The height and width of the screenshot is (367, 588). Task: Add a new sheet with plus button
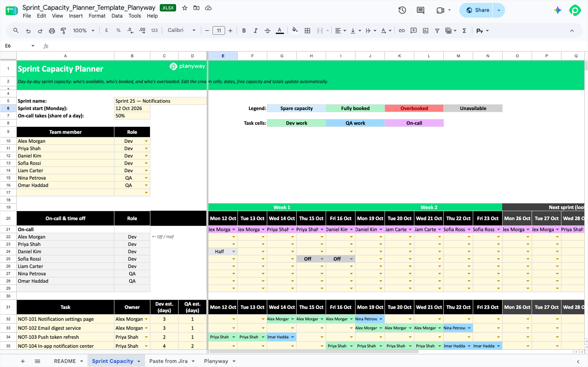23,361
